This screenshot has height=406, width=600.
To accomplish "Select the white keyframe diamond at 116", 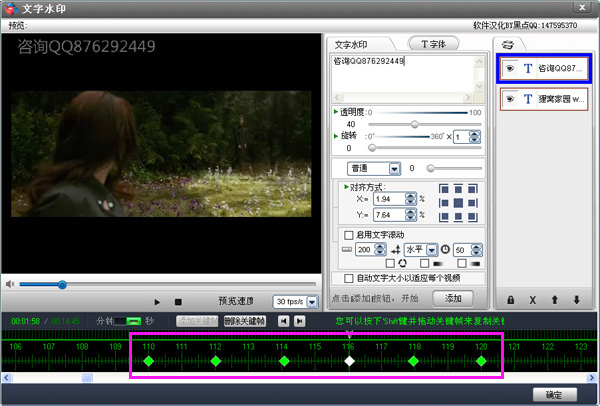I will [x=349, y=361].
